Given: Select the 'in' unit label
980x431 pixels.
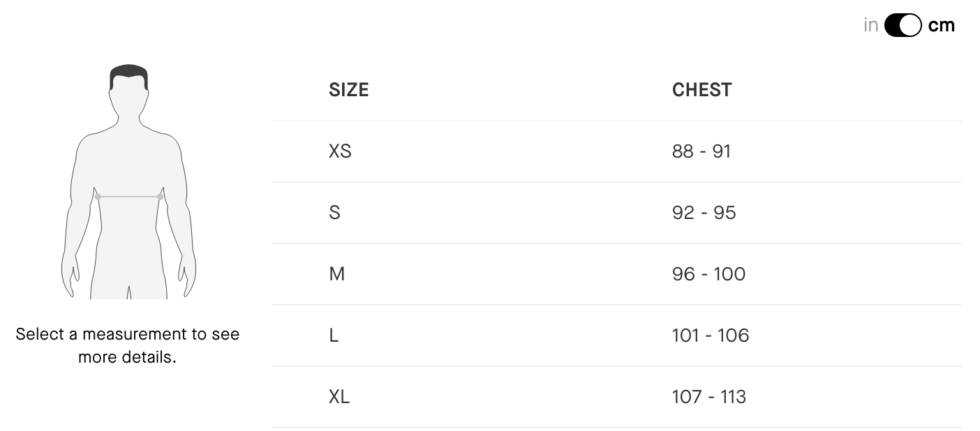Looking at the screenshot, I should (x=870, y=26).
